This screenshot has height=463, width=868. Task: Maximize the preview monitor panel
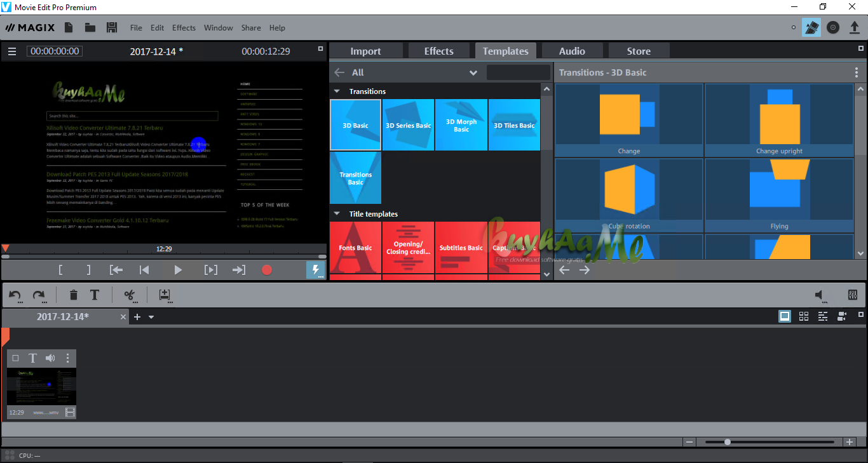pos(321,48)
